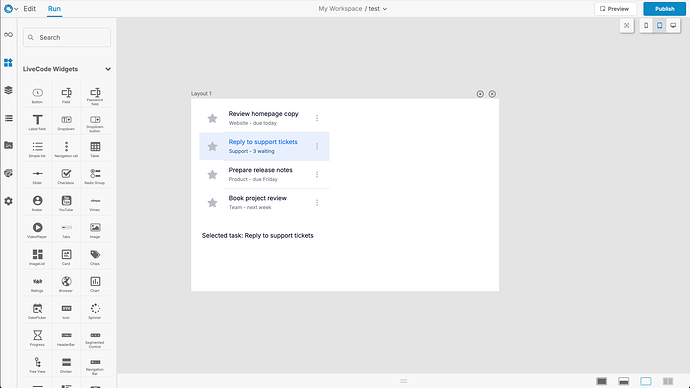Select the Segmented Control widget

(95, 338)
